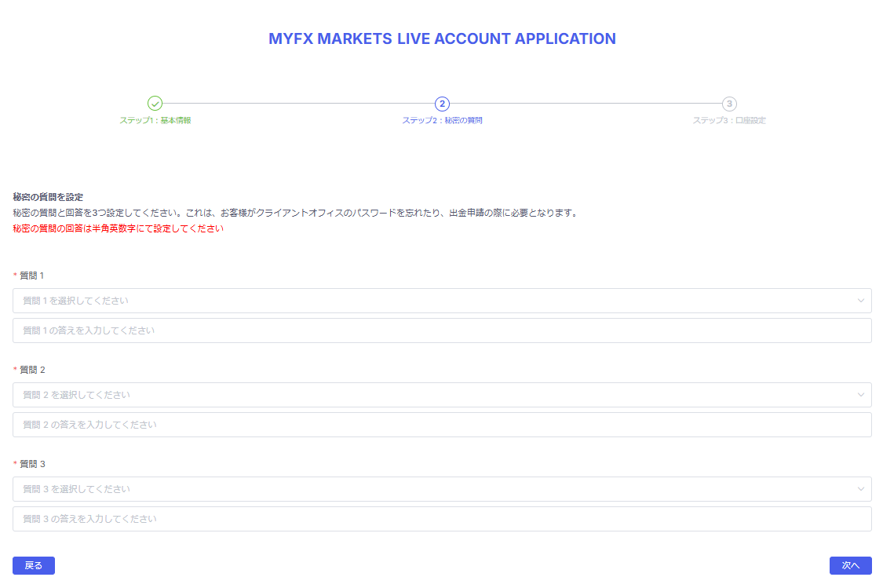Open the 質問 2 selection dropdown
Viewport: 883px width, 588px height.
[442, 395]
